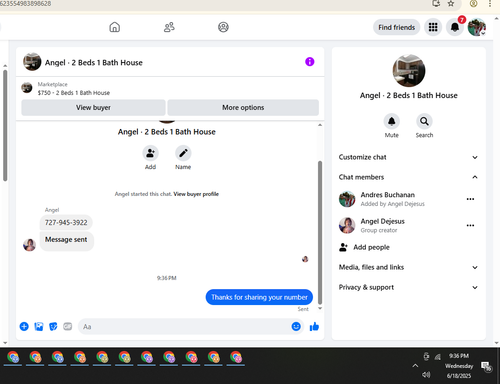
Task: Open the Groups icon in top navigation
Action: tap(223, 27)
